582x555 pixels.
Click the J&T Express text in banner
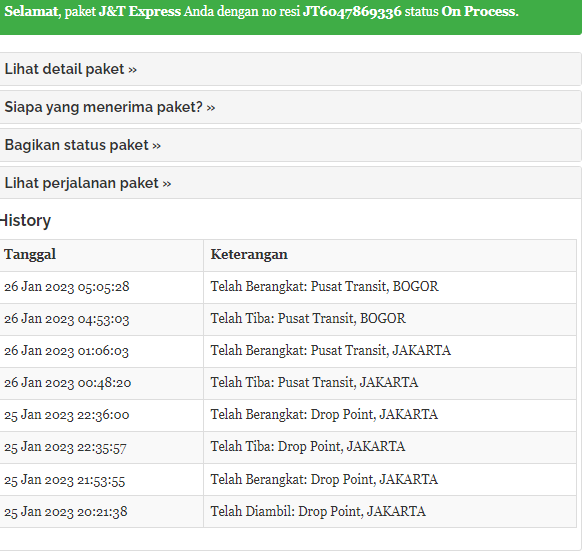pyautogui.click(x=140, y=12)
